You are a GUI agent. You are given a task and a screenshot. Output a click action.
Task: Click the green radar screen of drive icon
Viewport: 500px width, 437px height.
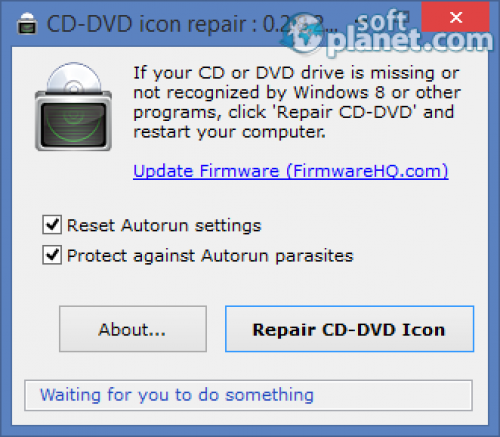[74, 124]
